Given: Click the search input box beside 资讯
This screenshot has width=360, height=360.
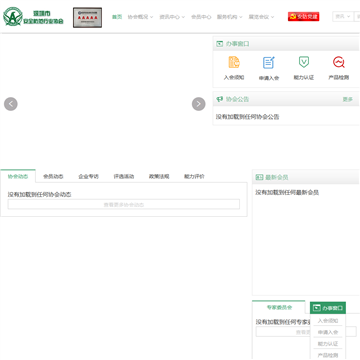Looking at the screenshot, I should pos(357,16).
